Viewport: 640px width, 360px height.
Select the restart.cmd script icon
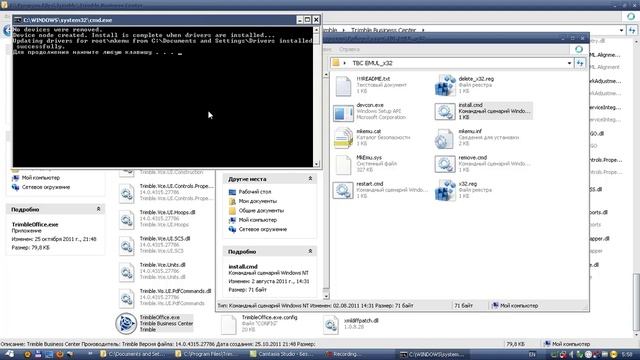[343, 190]
